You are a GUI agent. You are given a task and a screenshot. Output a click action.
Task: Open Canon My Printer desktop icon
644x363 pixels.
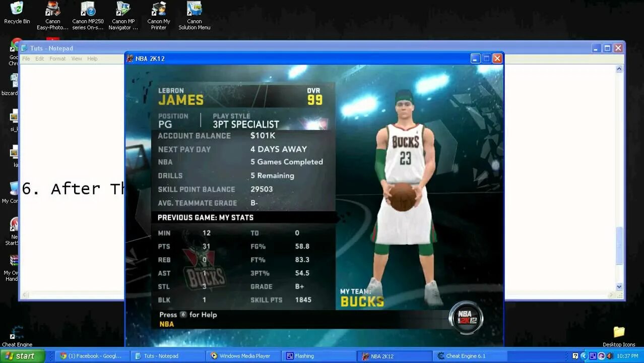[x=158, y=15]
